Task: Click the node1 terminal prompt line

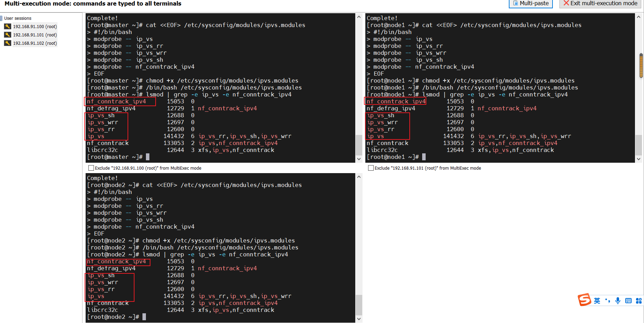Action: 396,157
